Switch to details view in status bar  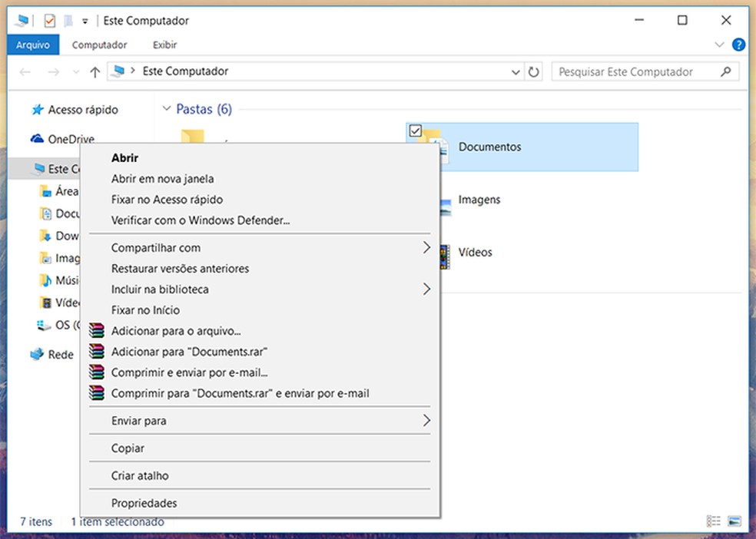pyautogui.click(x=712, y=521)
